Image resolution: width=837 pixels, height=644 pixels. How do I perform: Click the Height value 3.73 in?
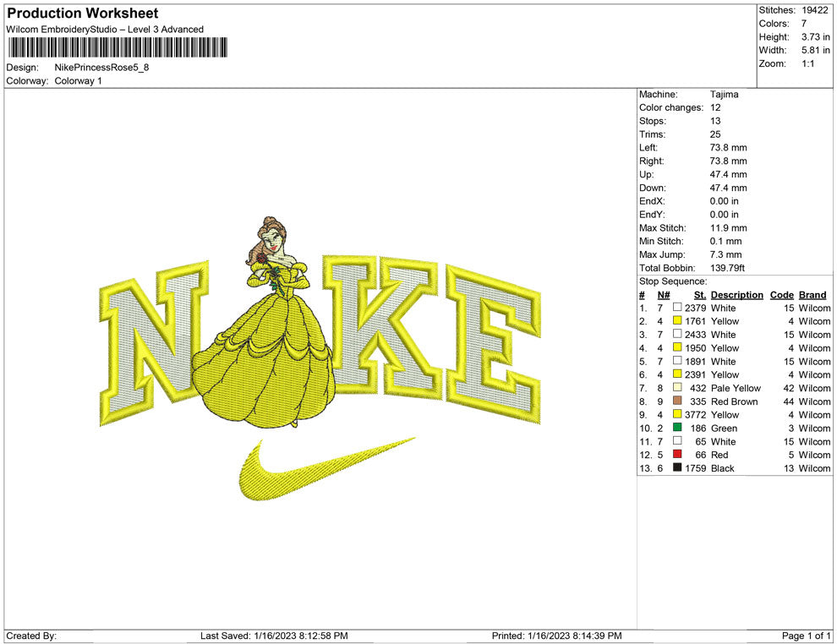point(815,37)
